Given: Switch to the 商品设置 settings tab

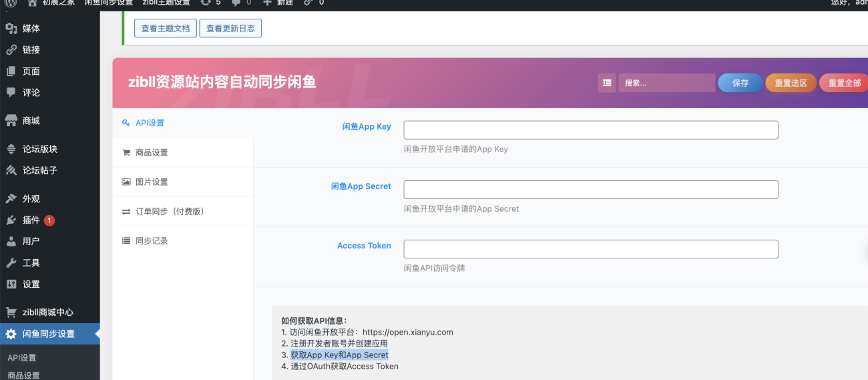Looking at the screenshot, I should point(152,152).
